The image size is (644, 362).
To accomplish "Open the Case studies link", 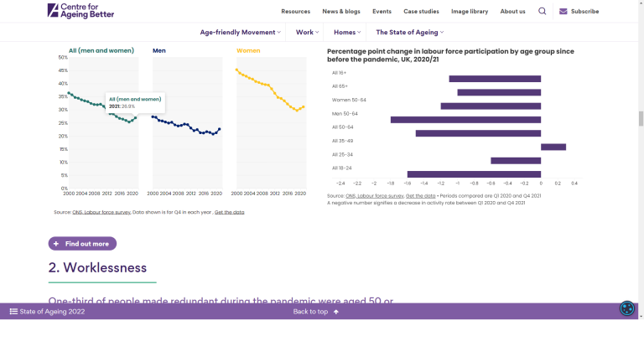I will 421,11.
